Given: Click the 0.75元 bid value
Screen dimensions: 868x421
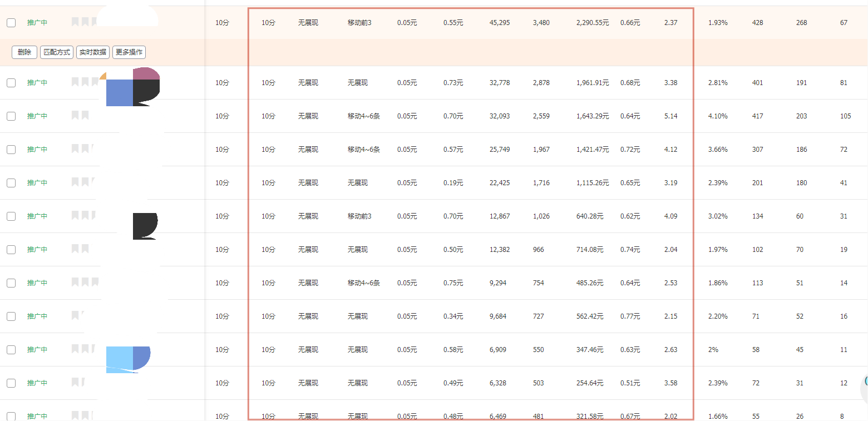Looking at the screenshot, I should pyautogui.click(x=453, y=283).
